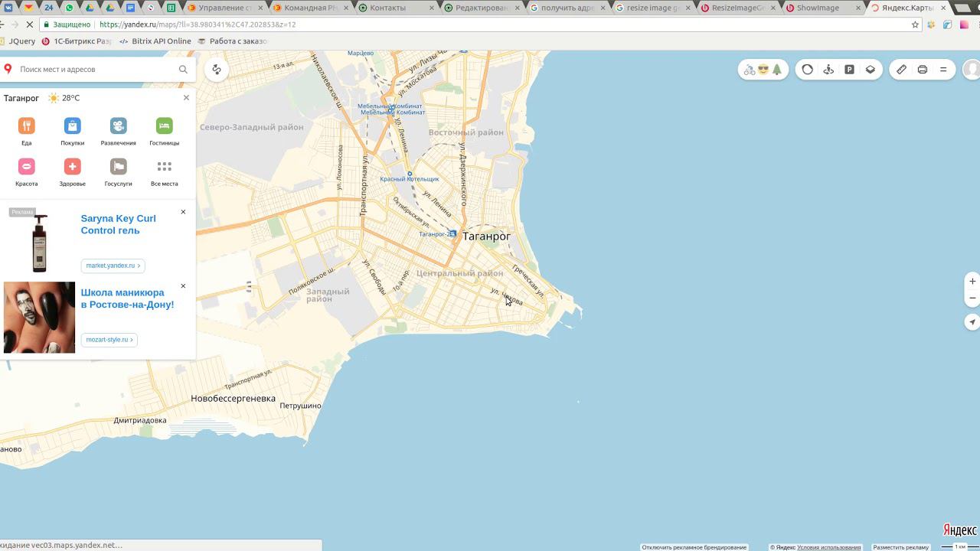This screenshot has width=980, height=551.
Task: Click the Таганрог-2 railway station marker
Action: [452, 233]
